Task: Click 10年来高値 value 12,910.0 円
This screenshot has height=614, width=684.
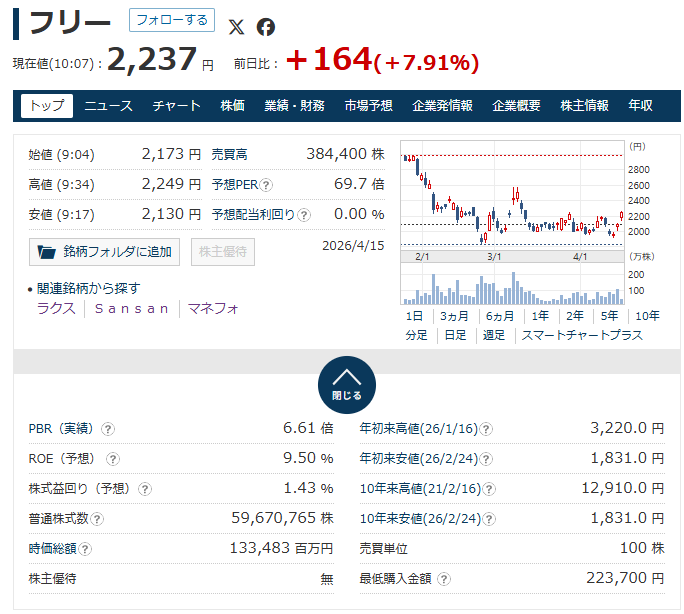Action: point(623,488)
